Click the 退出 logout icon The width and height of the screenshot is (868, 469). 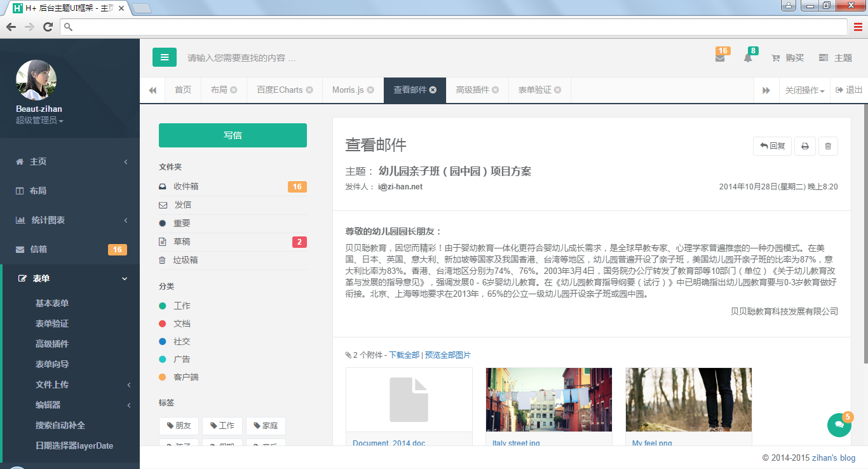tap(837, 90)
